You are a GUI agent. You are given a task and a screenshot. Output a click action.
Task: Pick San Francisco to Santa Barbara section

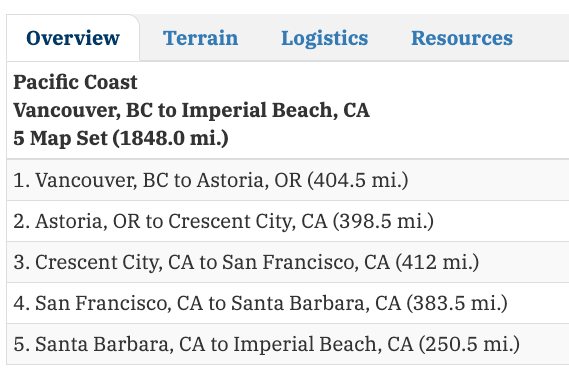(288, 303)
